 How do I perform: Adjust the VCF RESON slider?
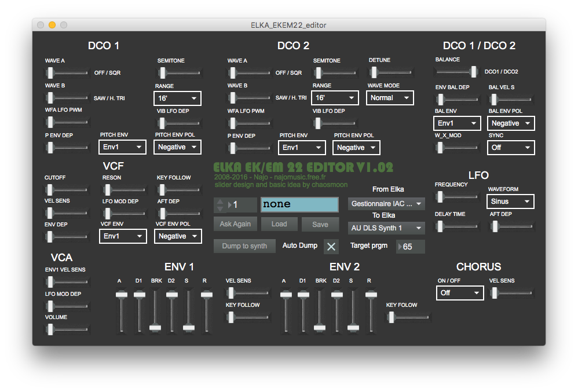[124, 190]
